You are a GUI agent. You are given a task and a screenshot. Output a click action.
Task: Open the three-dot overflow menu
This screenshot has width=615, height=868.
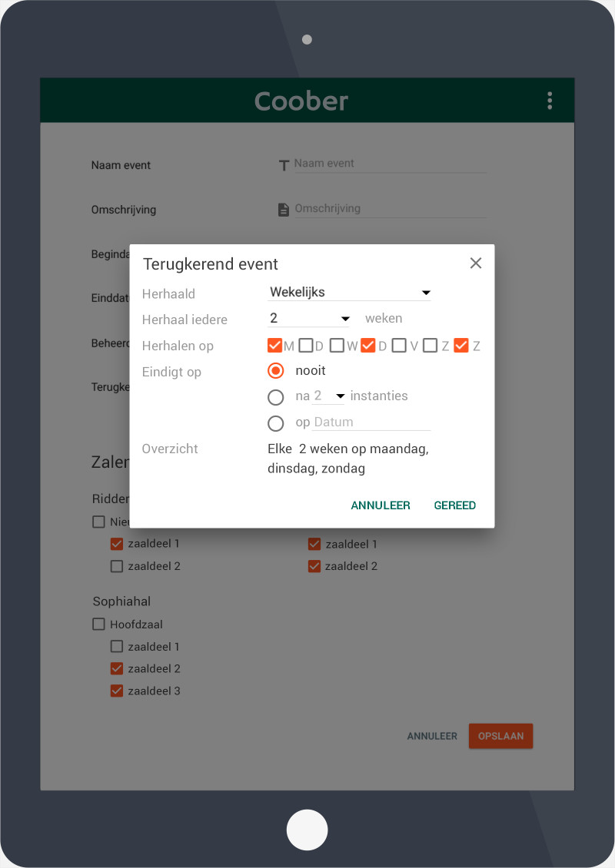[550, 101]
